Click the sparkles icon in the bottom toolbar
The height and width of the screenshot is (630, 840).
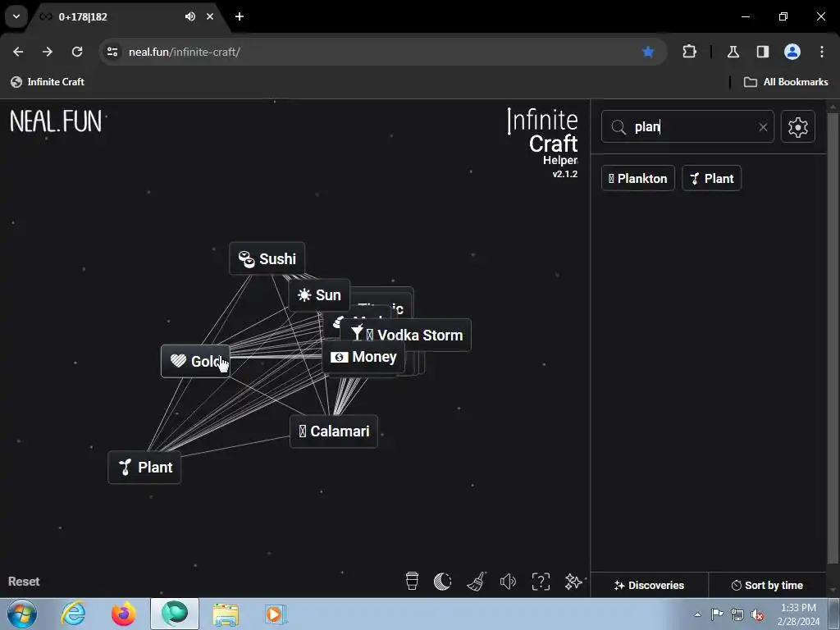(573, 582)
